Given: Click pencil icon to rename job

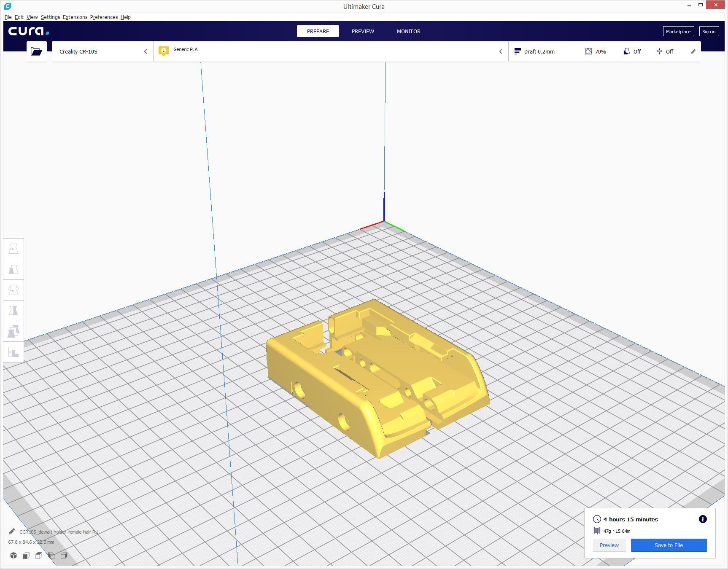Looking at the screenshot, I should [12, 531].
